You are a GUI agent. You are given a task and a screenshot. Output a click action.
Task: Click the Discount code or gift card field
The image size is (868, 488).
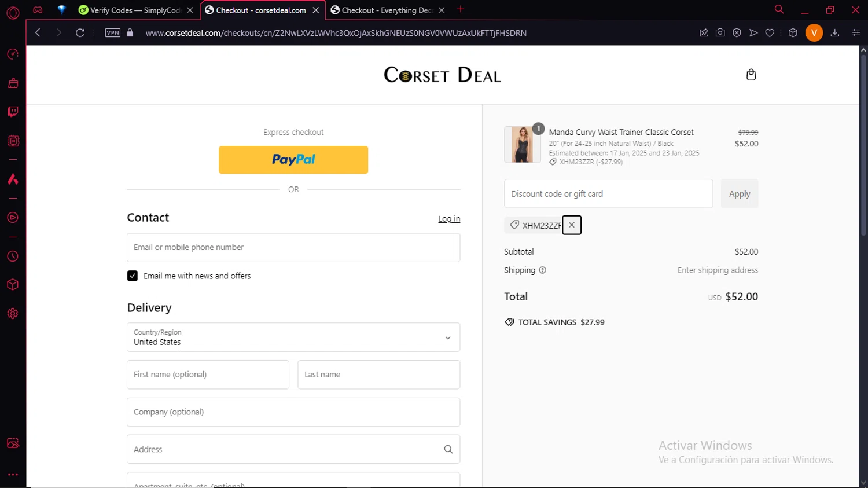(609, 194)
